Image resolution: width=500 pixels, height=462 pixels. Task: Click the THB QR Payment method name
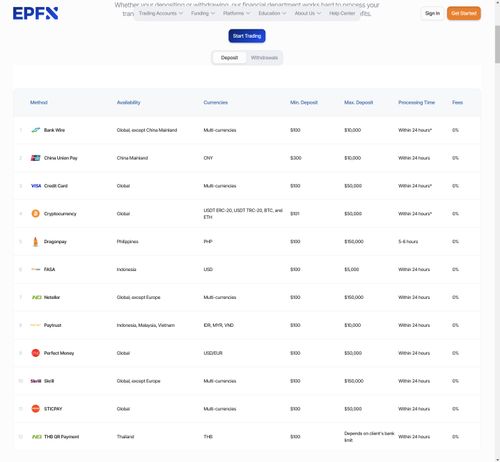click(62, 437)
